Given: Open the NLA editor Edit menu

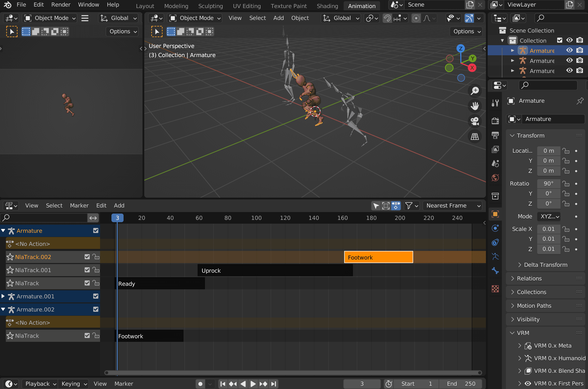Looking at the screenshot, I should click(101, 205).
